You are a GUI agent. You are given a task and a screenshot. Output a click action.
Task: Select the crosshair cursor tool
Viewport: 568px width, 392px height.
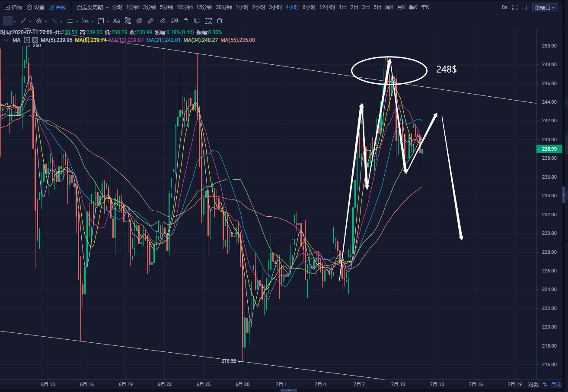tap(8, 21)
